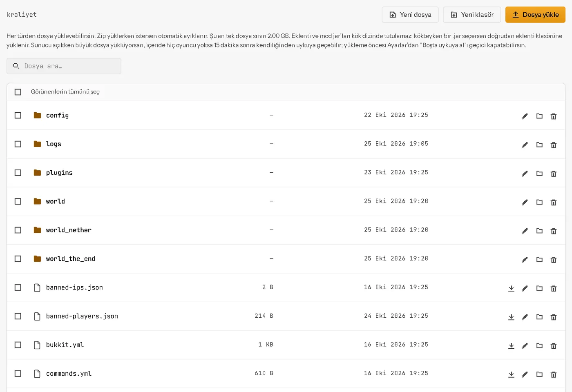Viewport: 572px width, 392px height.
Task: Download banned-ips.json with its download icon
Action: coord(511,288)
